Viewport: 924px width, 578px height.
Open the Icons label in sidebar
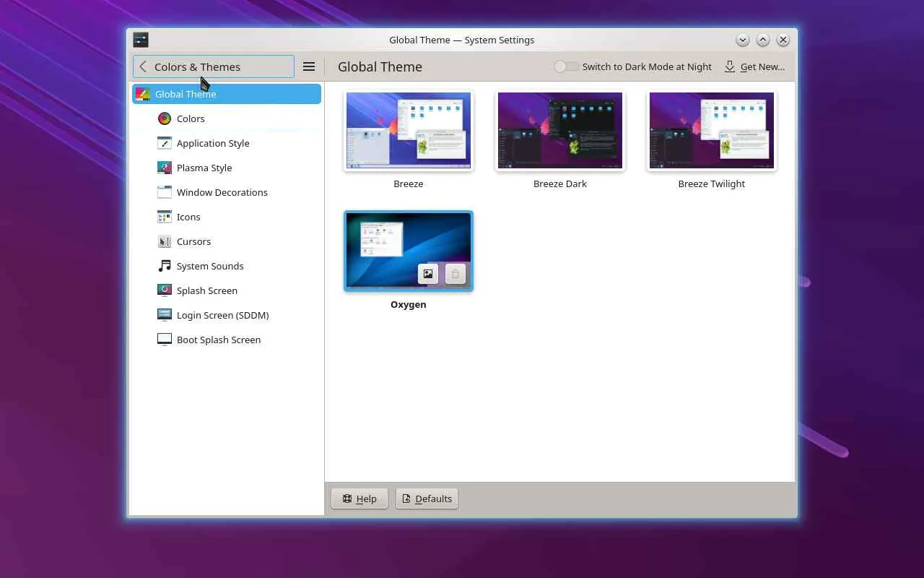[x=188, y=217]
